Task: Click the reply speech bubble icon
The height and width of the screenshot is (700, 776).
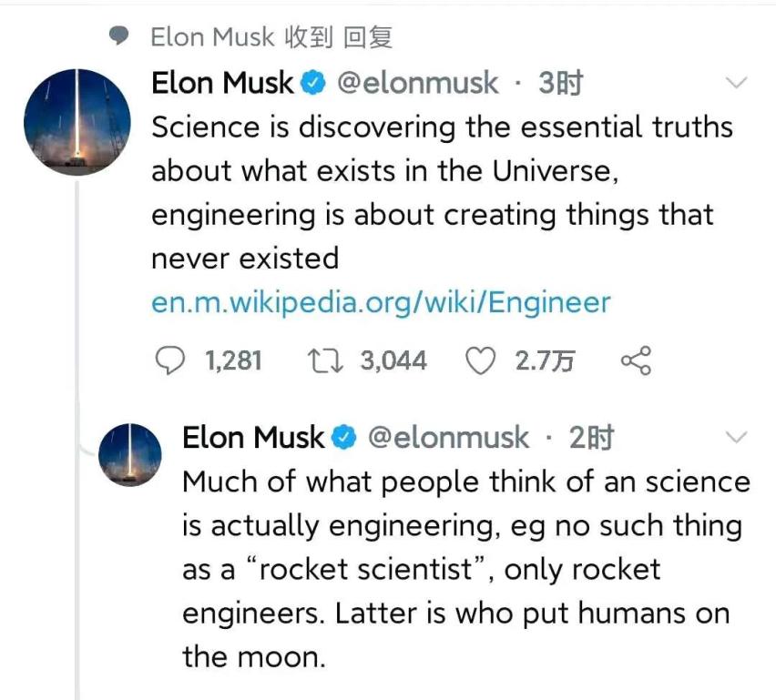Action: click(x=169, y=360)
